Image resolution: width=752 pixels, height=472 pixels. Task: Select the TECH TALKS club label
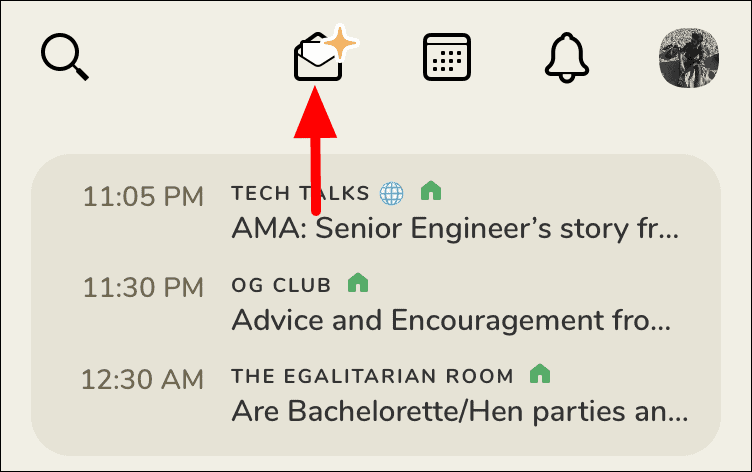300,193
